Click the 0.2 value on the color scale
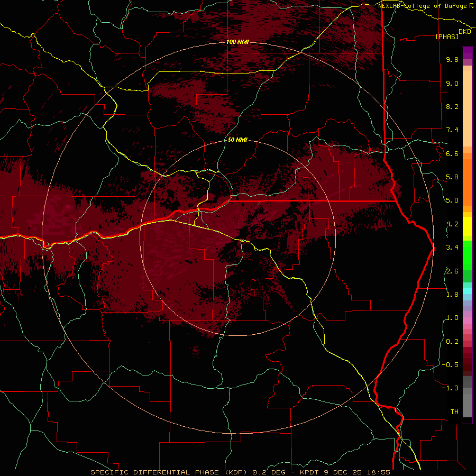Viewport: 476px width, 476px height. pyautogui.click(x=452, y=342)
